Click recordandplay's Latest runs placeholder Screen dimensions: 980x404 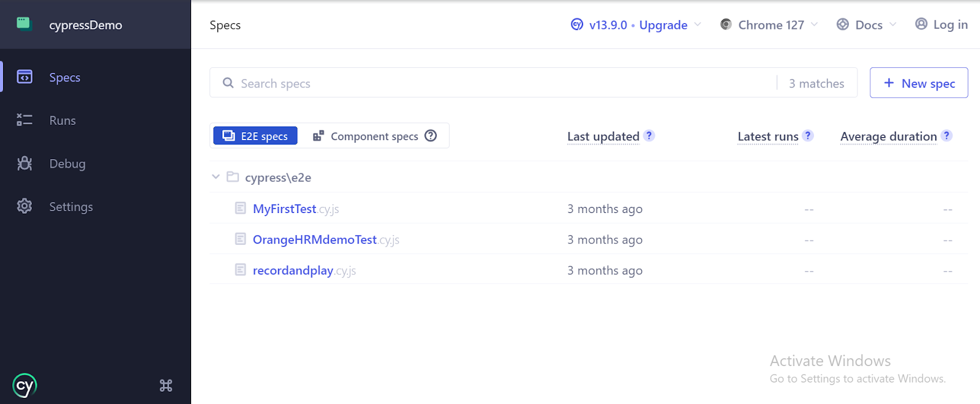[x=809, y=271]
